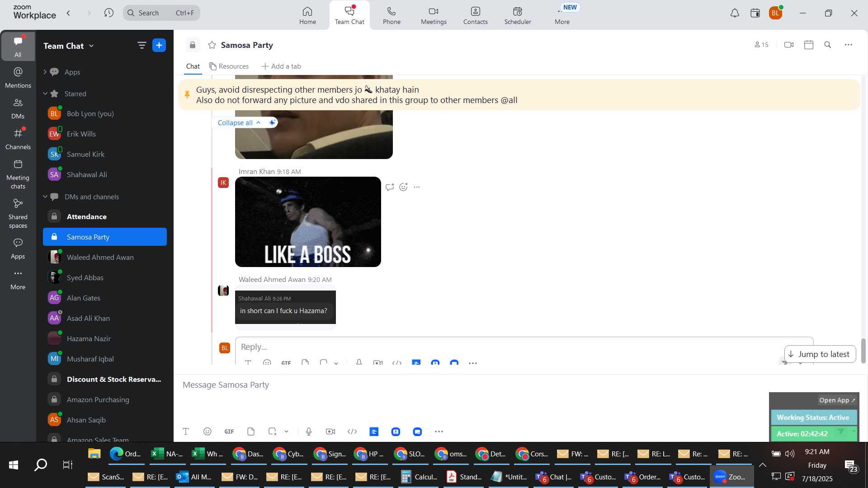The height and width of the screenshot is (488, 868).
Task: Open the Scheduler tab
Action: [x=518, y=15]
